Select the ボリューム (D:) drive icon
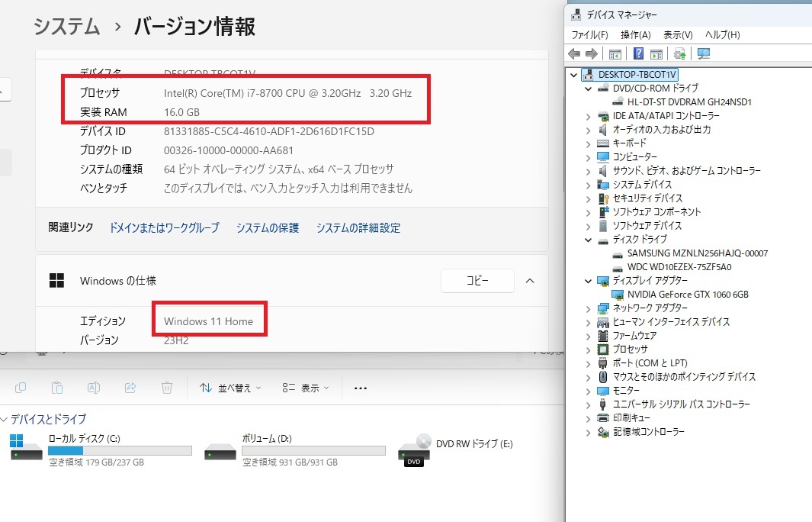The image size is (812, 522). coord(220,451)
